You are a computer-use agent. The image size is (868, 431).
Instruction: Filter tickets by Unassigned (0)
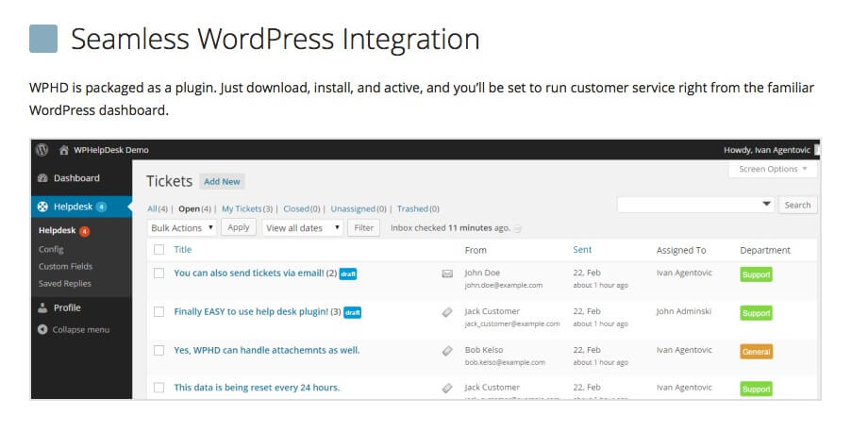point(359,209)
